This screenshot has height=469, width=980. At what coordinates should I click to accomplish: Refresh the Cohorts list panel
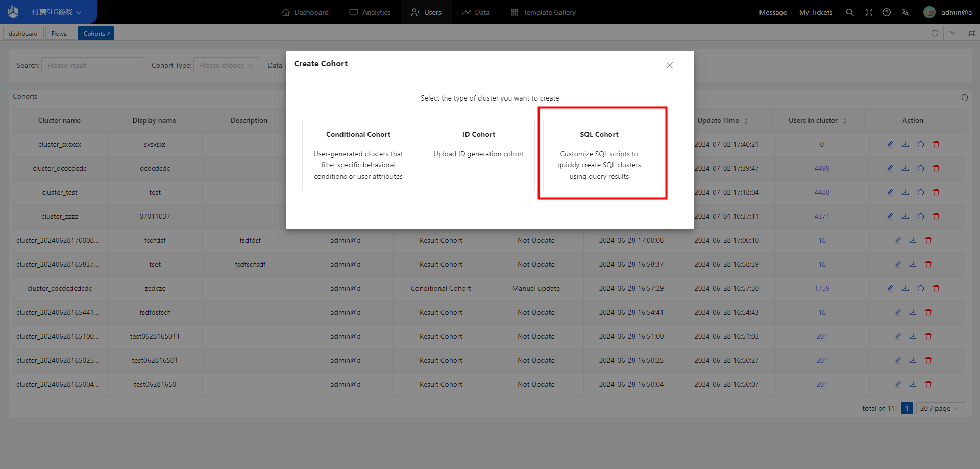[964, 97]
